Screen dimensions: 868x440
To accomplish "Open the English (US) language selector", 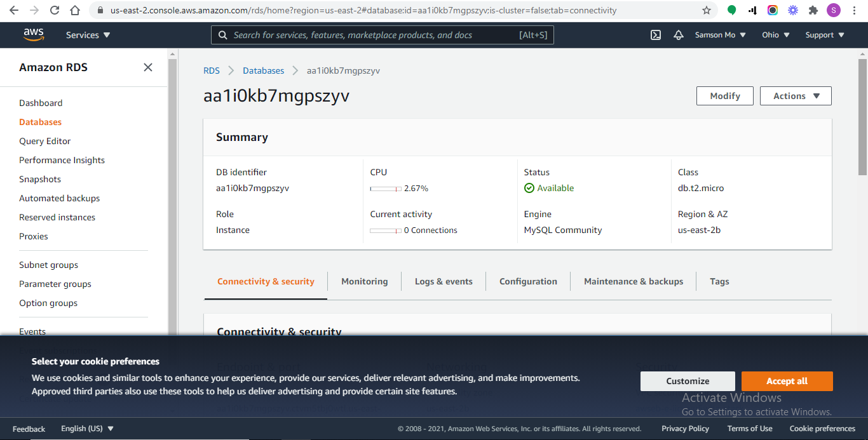I will (x=87, y=429).
